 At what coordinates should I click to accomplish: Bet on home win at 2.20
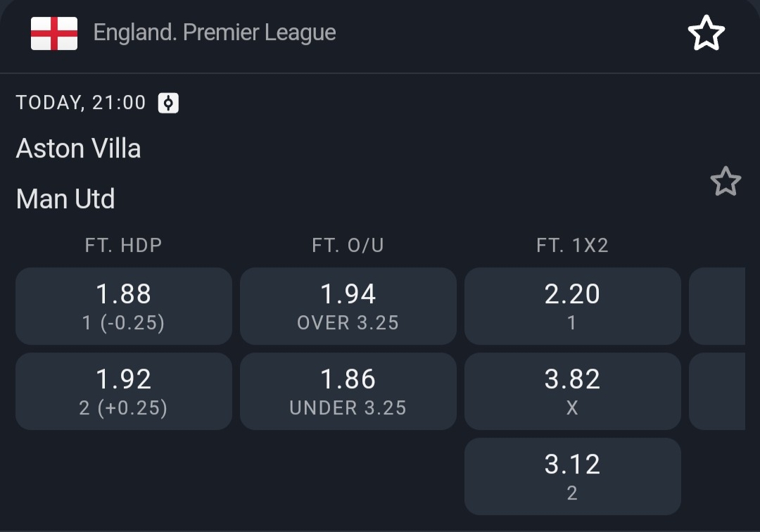pyautogui.click(x=572, y=306)
